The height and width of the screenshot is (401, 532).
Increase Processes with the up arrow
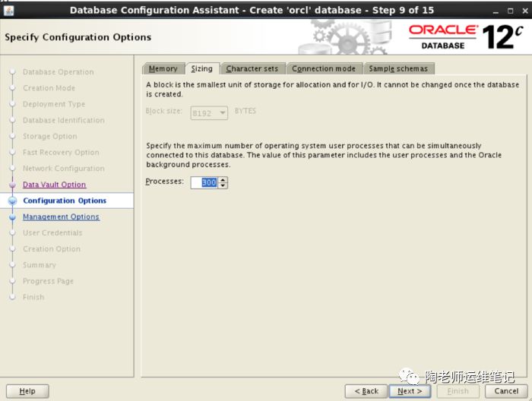click(x=223, y=180)
